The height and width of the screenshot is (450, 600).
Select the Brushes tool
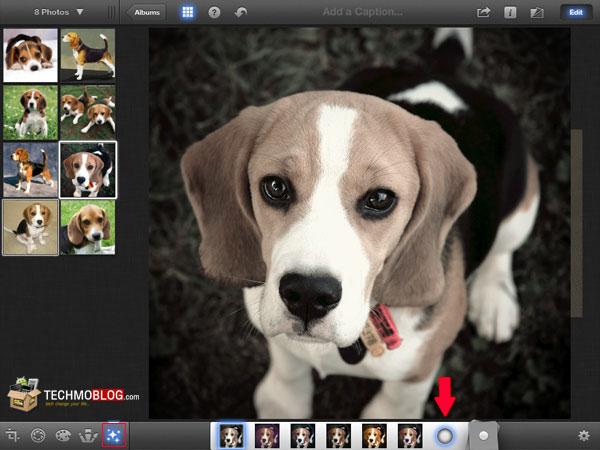pos(88,435)
